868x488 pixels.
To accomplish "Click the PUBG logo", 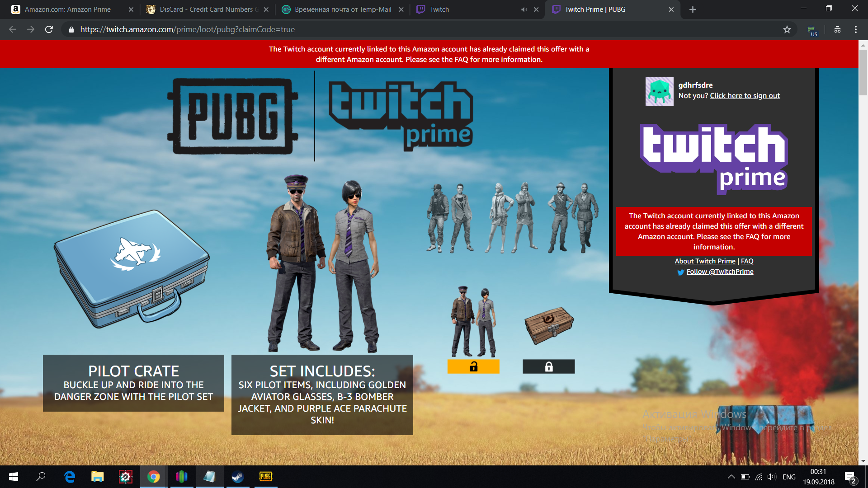I will coord(232,117).
